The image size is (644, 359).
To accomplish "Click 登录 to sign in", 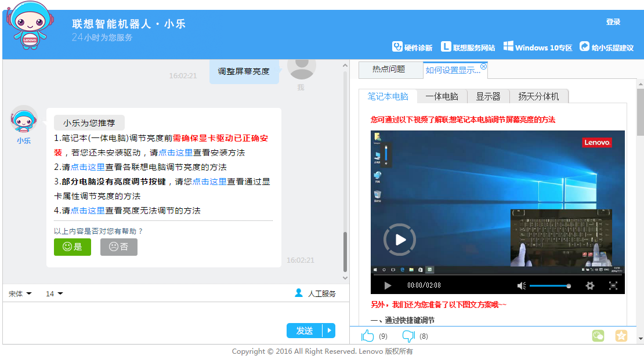I will 613,22.
